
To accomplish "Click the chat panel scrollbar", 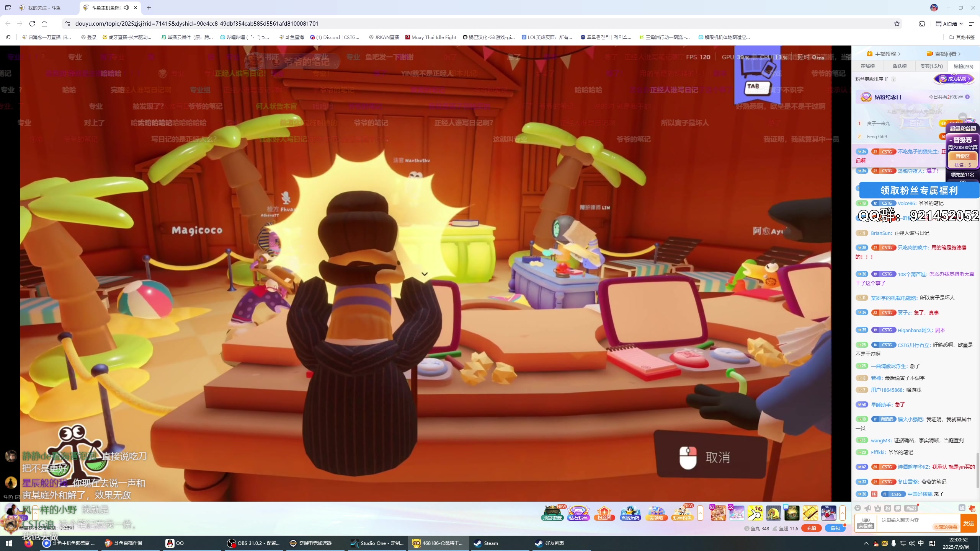I will 977,470.
